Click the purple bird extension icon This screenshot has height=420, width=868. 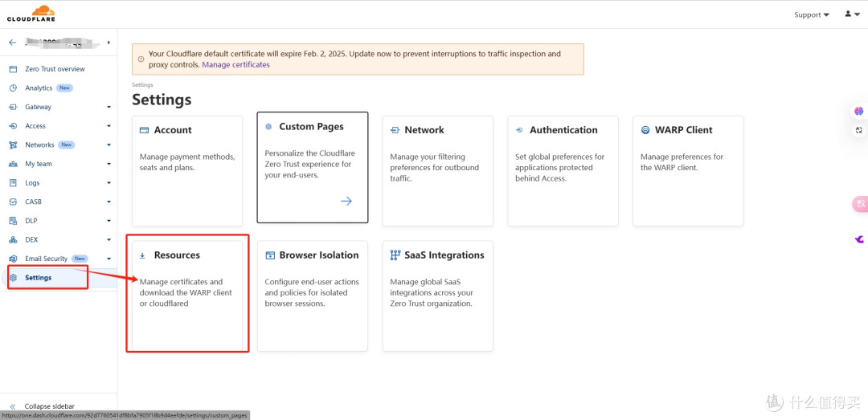[x=859, y=239]
